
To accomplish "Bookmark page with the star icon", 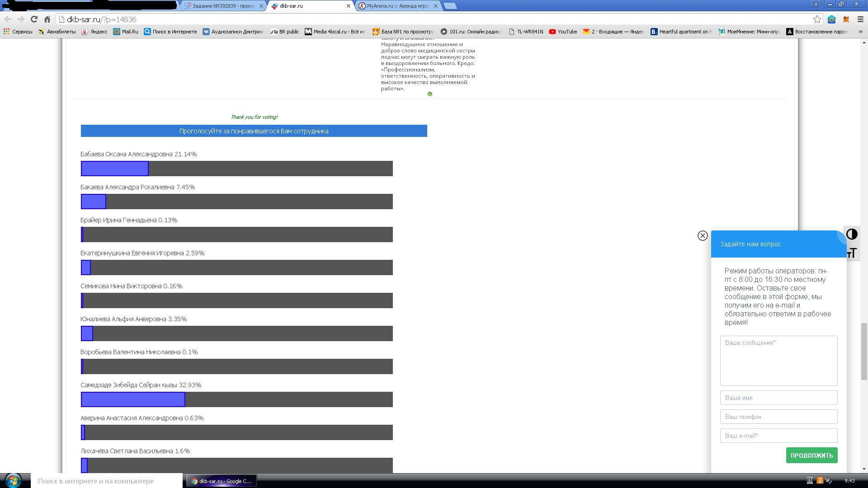I will click(817, 19).
